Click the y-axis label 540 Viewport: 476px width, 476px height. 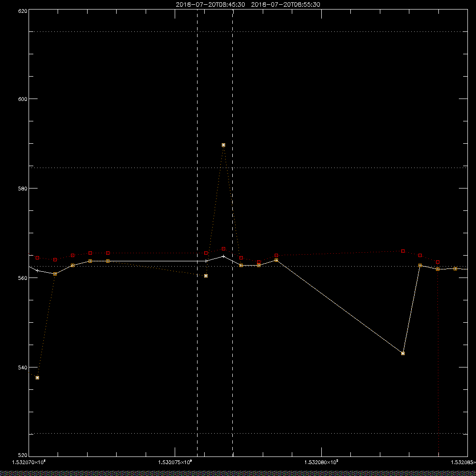(x=23, y=367)
